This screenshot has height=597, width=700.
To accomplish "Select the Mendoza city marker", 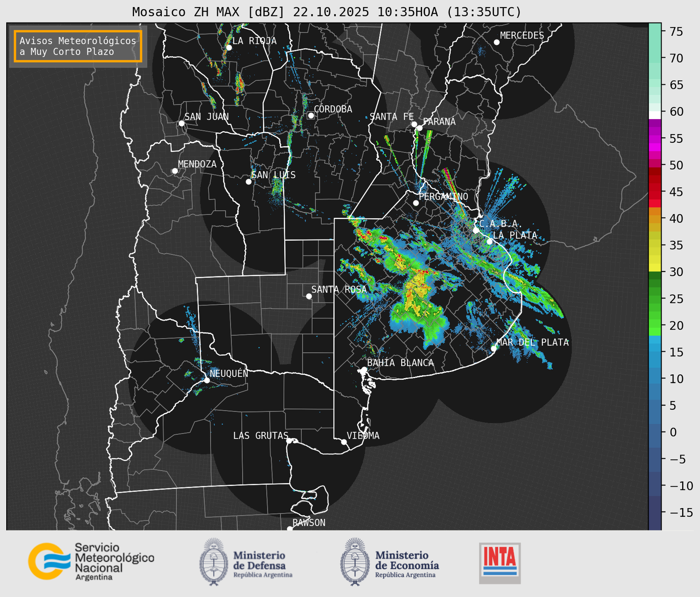I will click(x=175, y=171).
